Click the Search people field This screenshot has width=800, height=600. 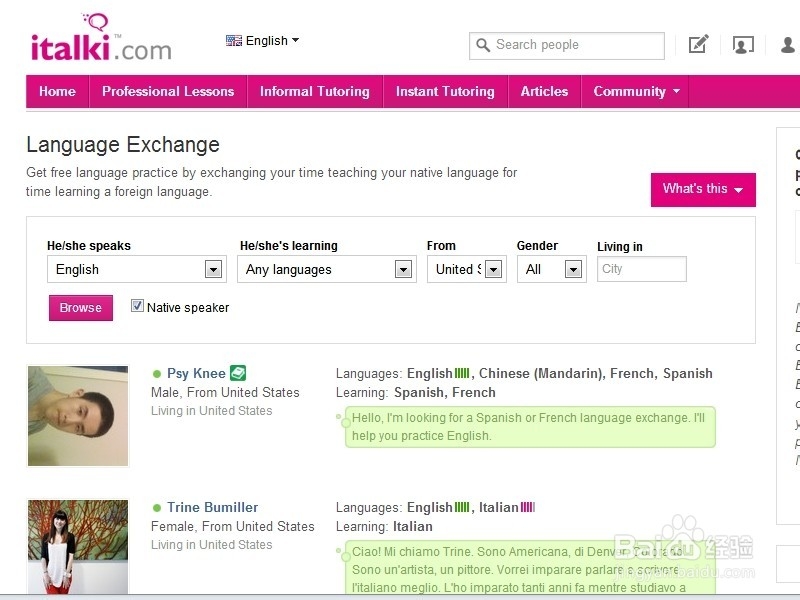[567, 45]
